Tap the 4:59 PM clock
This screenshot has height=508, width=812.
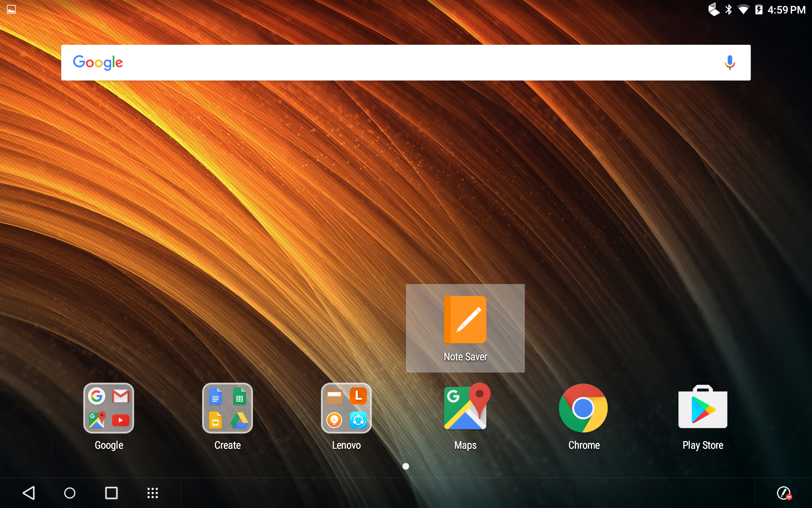787,10
